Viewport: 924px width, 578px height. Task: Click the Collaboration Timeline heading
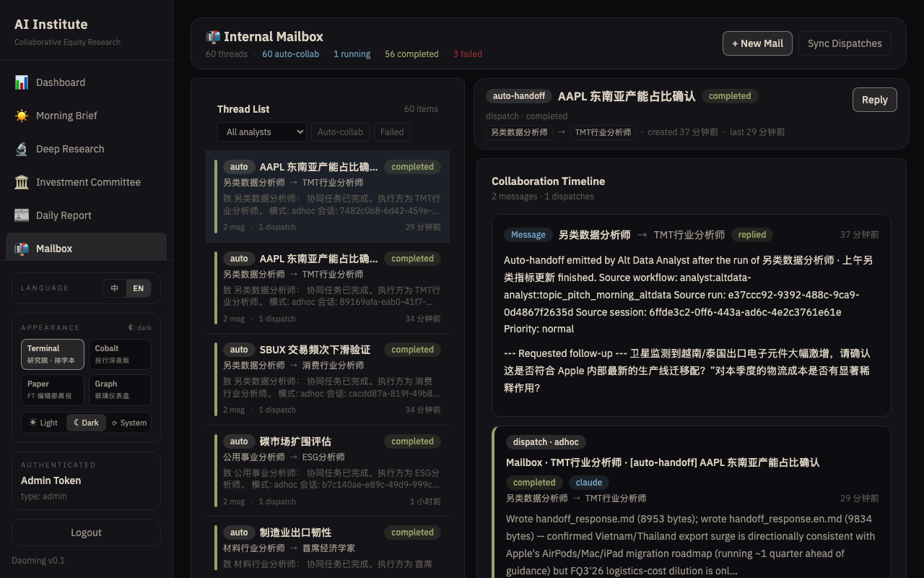coord(549,181)
